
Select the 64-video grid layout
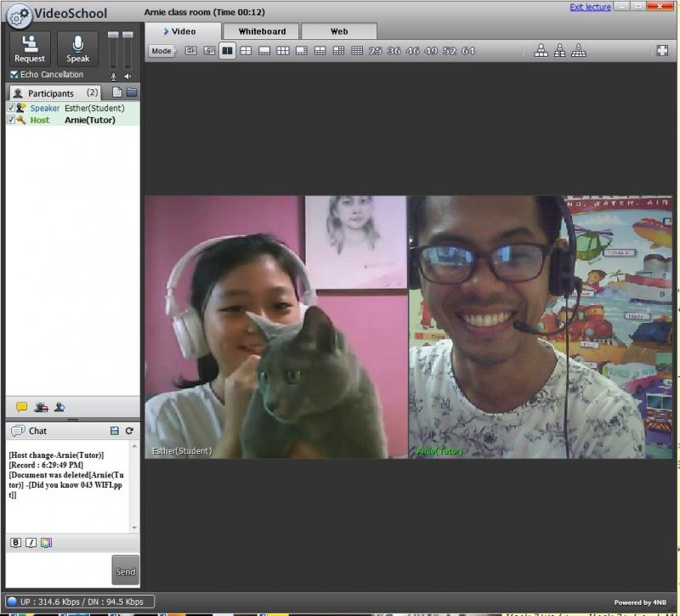[x=468, y=51]
